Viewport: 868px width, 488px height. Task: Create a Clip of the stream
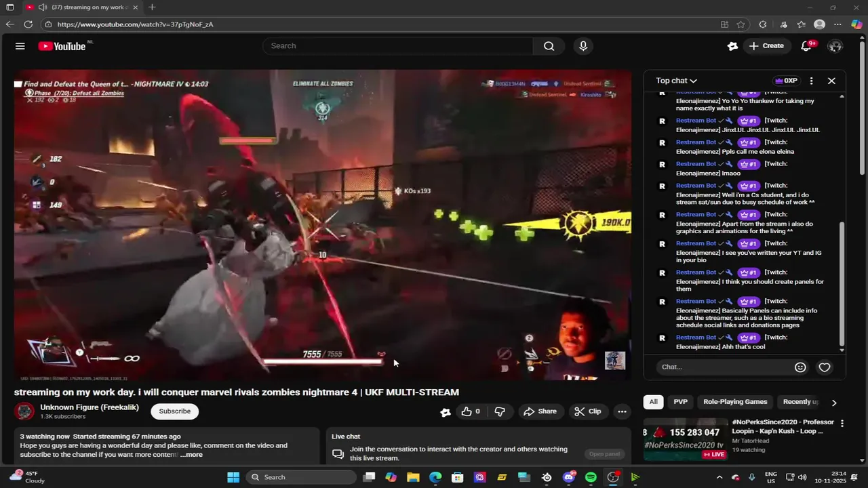(587, 411)
